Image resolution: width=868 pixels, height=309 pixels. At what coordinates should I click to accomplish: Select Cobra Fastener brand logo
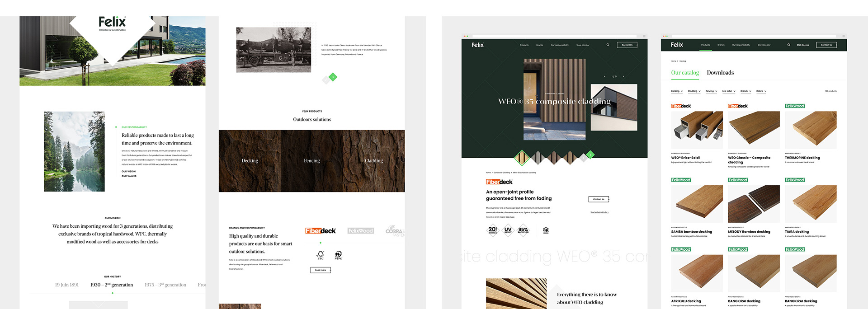point(395,231)
